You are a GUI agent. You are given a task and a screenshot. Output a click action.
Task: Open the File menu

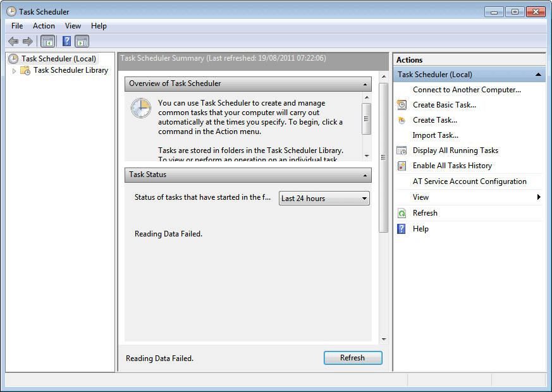[17, 26]
